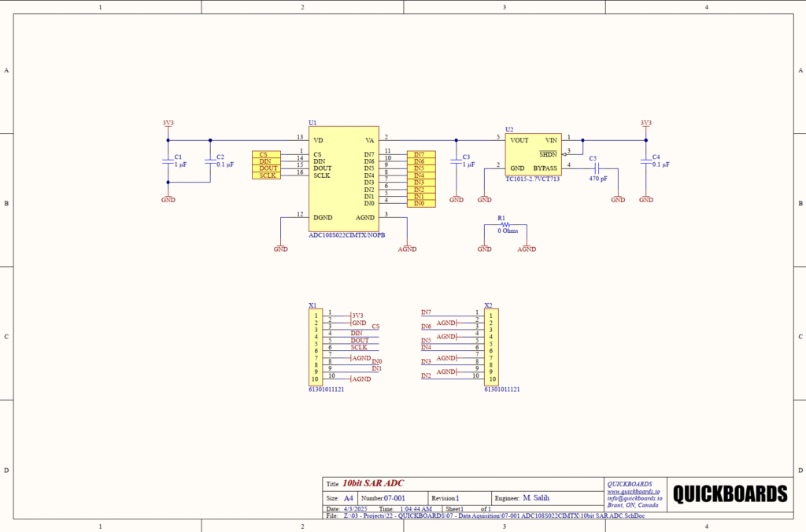Select the IN0 port beside U1
Screen dimensions: 806x532
[x=420, y=204]
